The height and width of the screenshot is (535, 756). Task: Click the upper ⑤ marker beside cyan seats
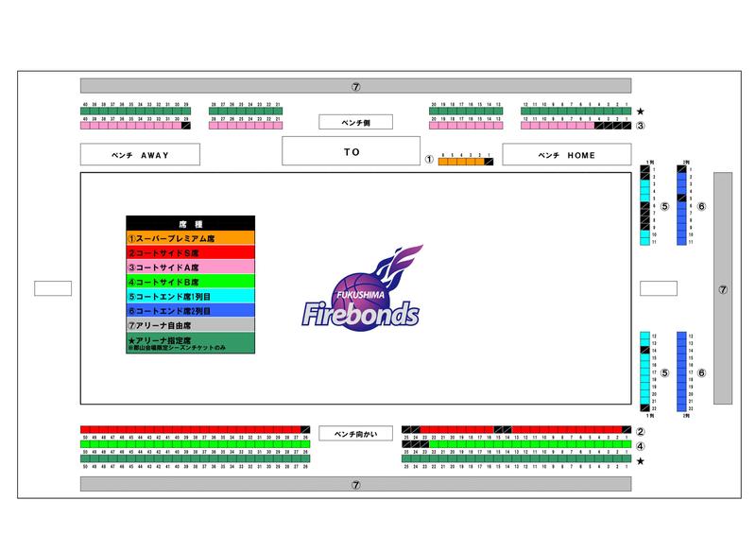click(x=665, y=206)
